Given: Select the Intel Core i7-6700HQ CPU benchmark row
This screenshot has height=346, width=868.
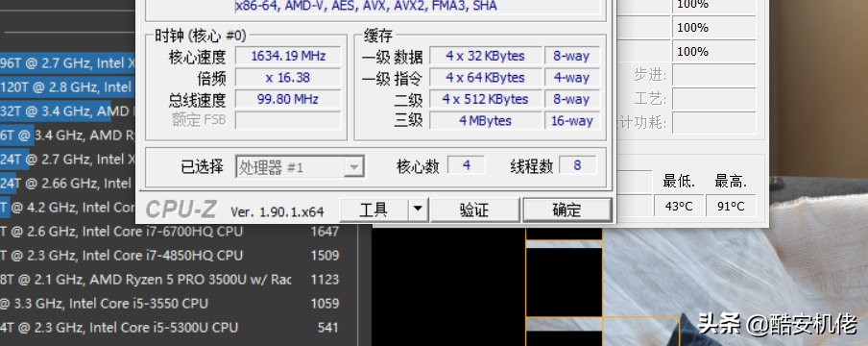Looking at the screenshot, I should point(169,232).
